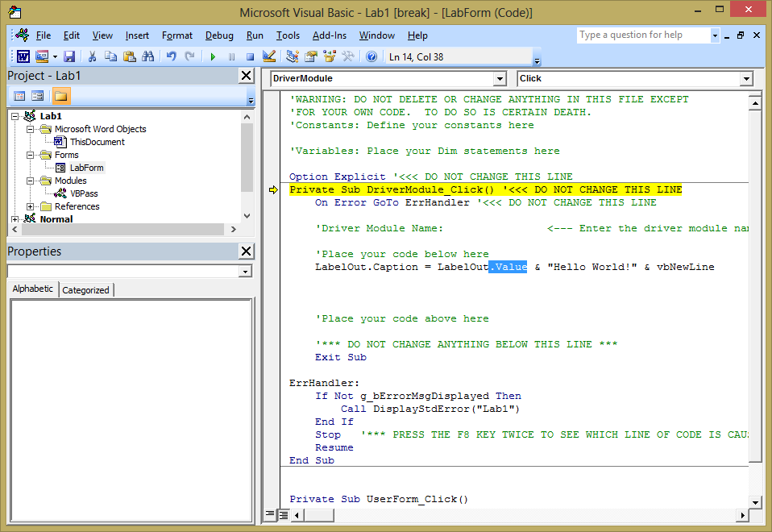Screen dimensions: 772x532
Task: Open the Debug menu
Action: pyautogui.click(x=219, y=35)
